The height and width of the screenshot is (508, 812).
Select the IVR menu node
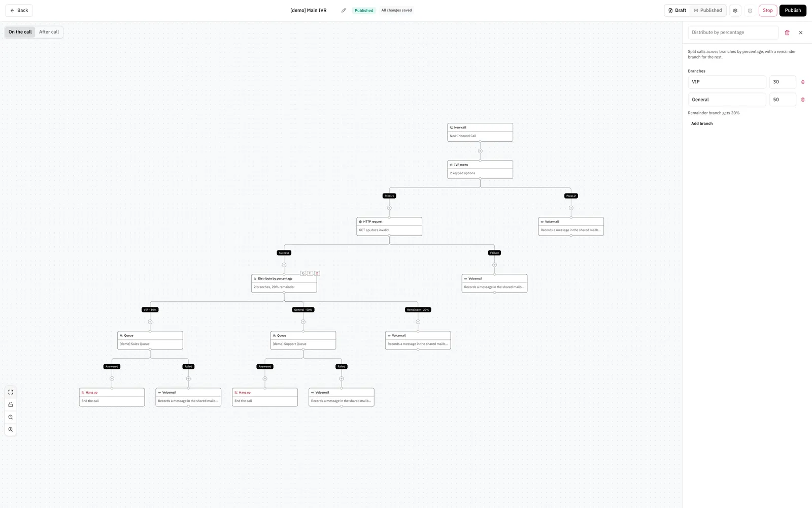click(x=480, y=169)
